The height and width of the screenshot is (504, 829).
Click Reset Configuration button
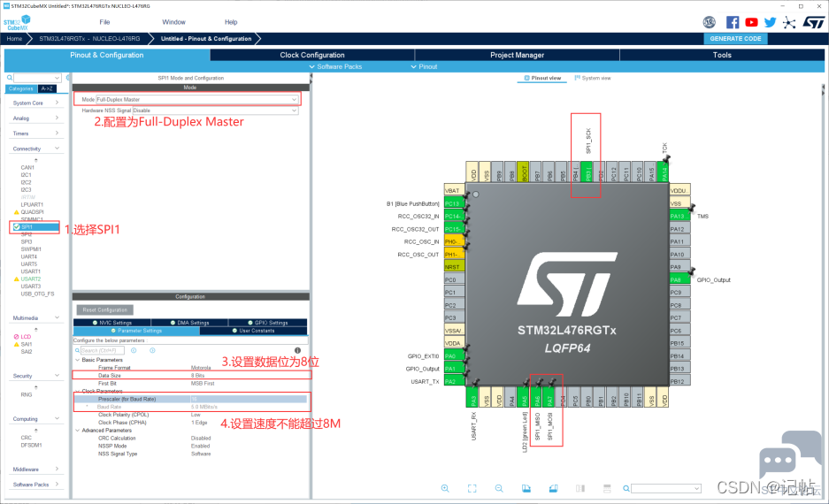point(105,310)
